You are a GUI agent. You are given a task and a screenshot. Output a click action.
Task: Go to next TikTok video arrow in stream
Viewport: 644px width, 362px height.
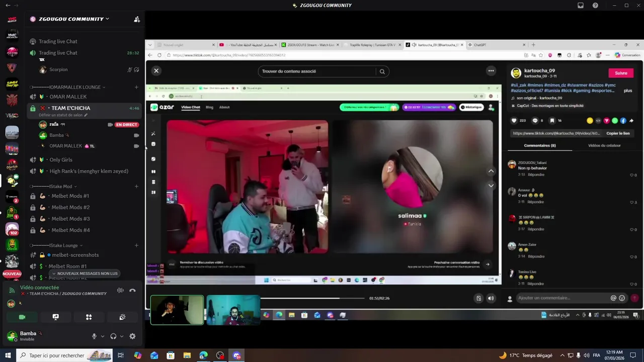coord(491,186)
